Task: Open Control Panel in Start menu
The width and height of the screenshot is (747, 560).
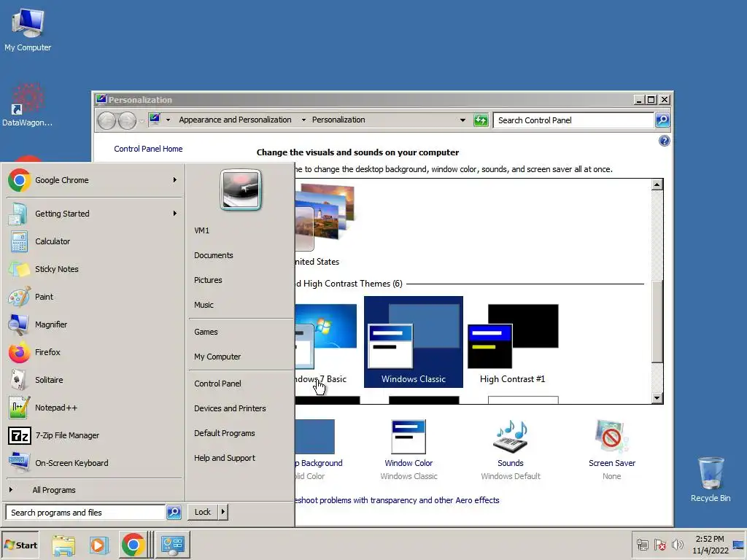Action: tap(217, 384)
